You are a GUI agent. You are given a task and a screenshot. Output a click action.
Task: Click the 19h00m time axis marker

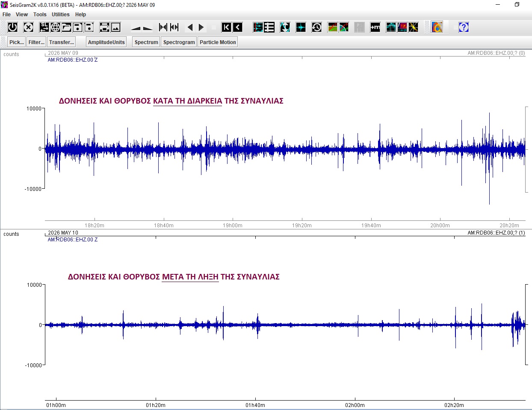click(233, 225)
